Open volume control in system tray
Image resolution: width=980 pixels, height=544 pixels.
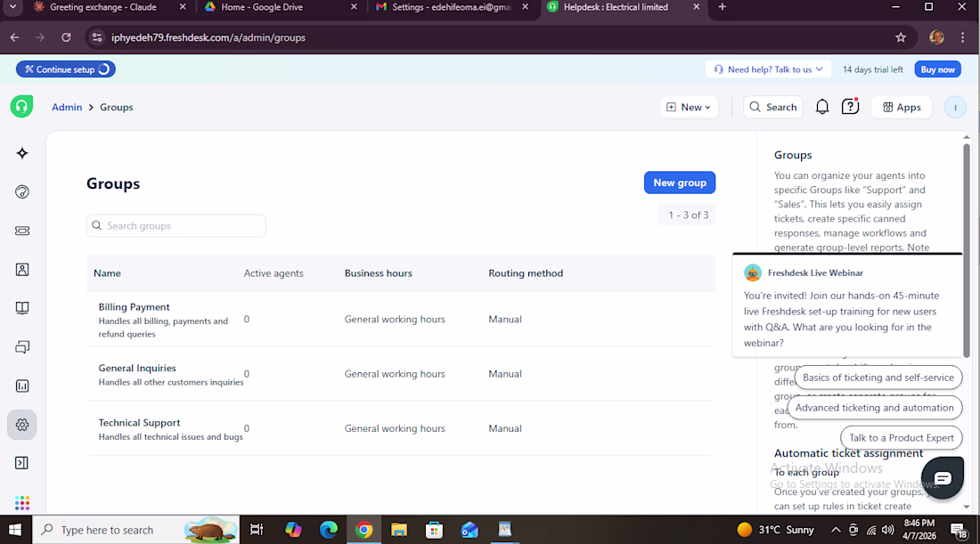tap(887, 530)
